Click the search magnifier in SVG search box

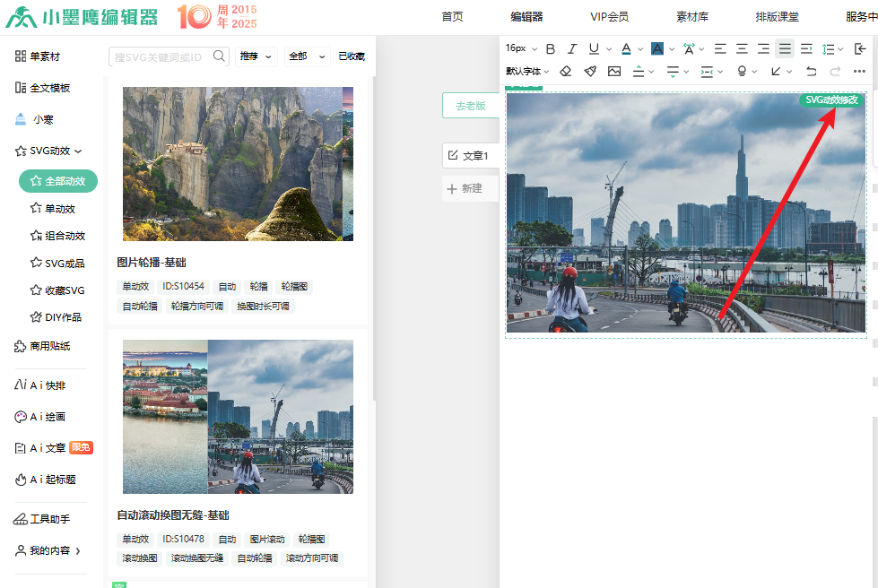pos(220,56)
